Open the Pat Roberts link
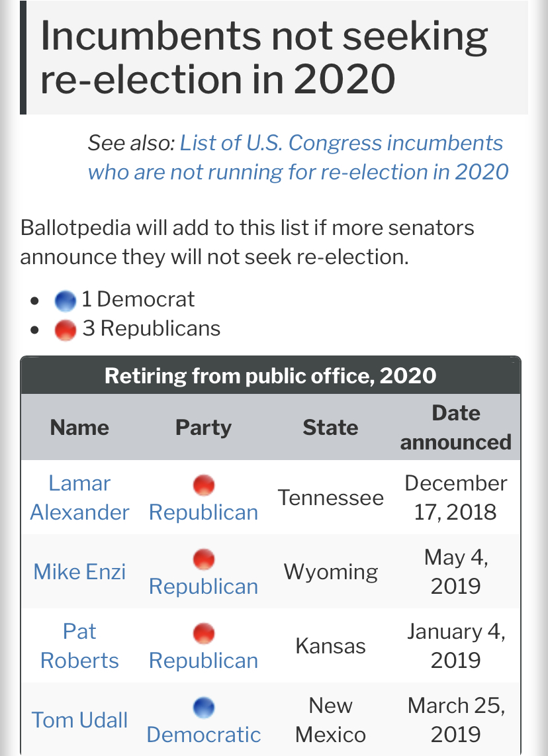Screen dimensions: 548x756 [x=79, y=646]
